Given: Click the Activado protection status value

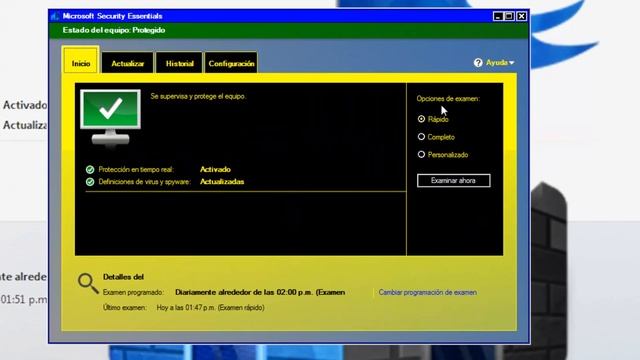Looking at the screenshot, I should 215,169.
